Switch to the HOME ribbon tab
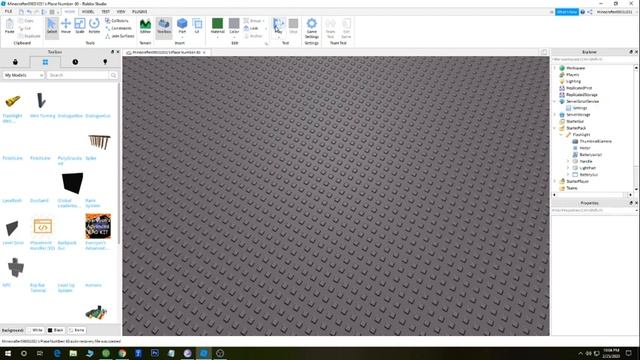Image resolution: width=640 pixels, height=360 pixels. click(x=70, y=12)
